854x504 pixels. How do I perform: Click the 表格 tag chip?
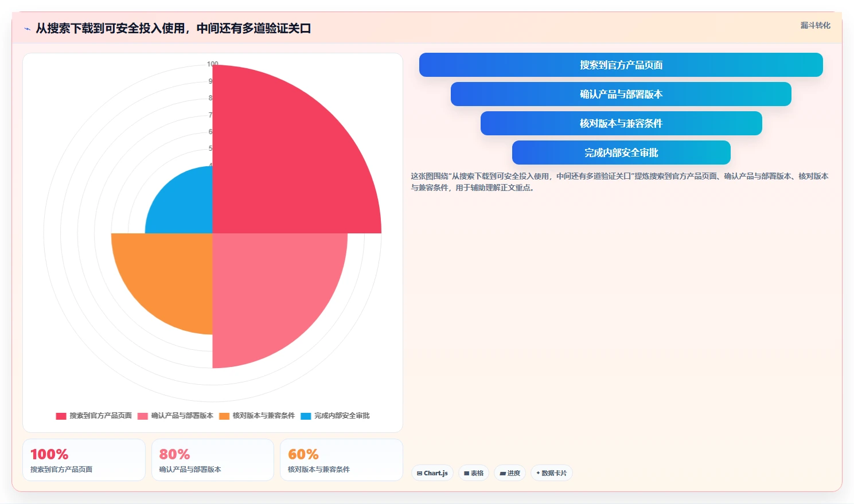[x=474, y=473]
